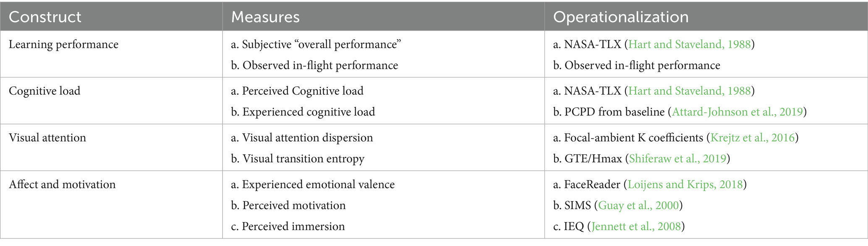Follow the Guay et al., 2000 link
The width and height of the screenshot is (868, 246).
638,205
